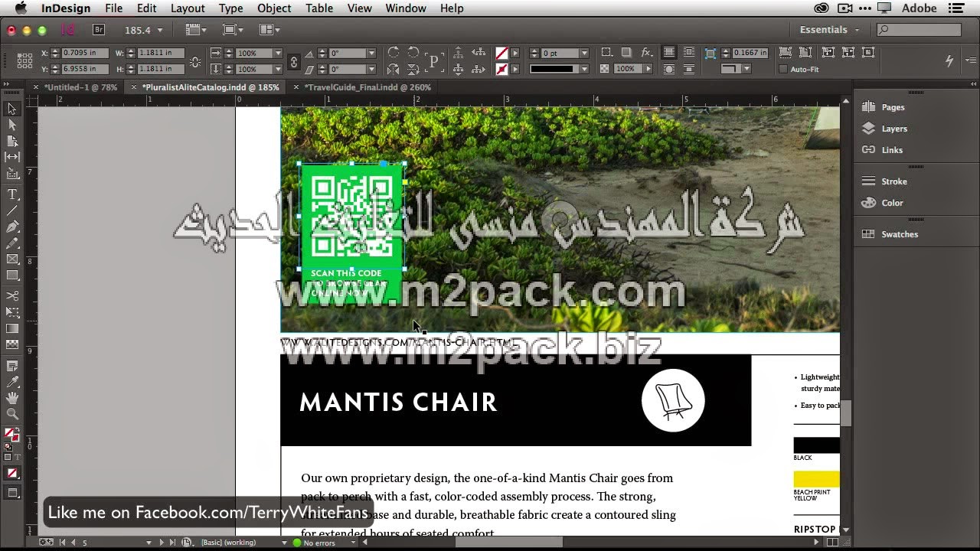Viewport: 980px width, 551px height.
Task: Select the Rectangle Frame tool
Action: (11, 259)
